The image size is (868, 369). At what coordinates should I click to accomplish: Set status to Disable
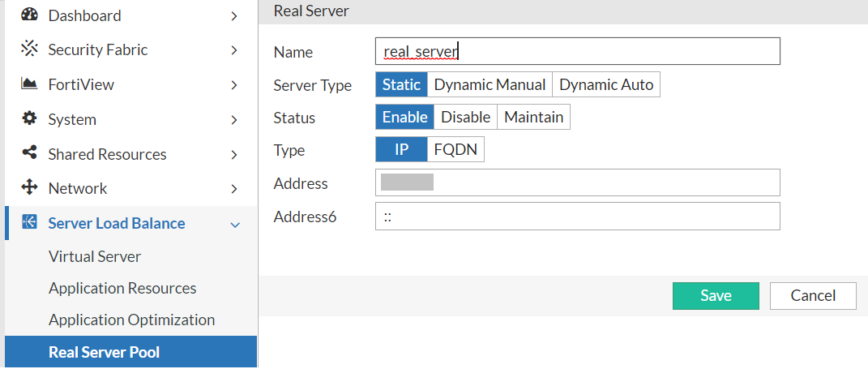465,117
